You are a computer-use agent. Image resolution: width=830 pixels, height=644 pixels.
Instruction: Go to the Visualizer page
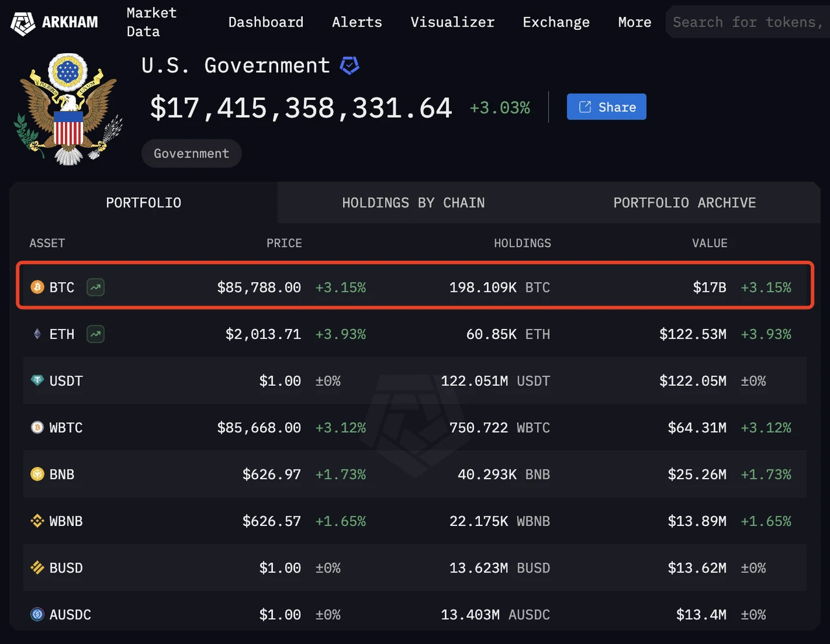(x=452, y=22)
